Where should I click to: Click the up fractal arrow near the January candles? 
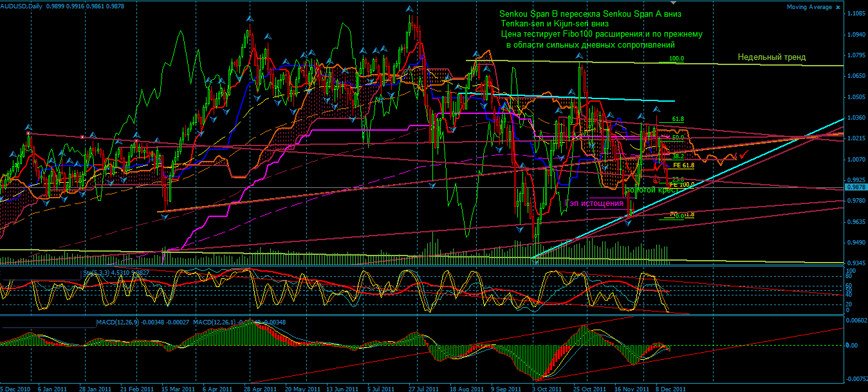[x=28, y=127]
